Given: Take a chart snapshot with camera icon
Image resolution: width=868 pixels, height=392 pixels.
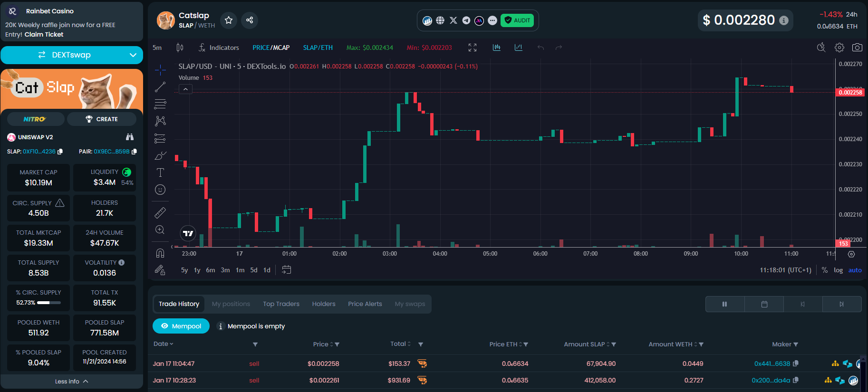Looking at the screenshot, I should pos(857,48).
